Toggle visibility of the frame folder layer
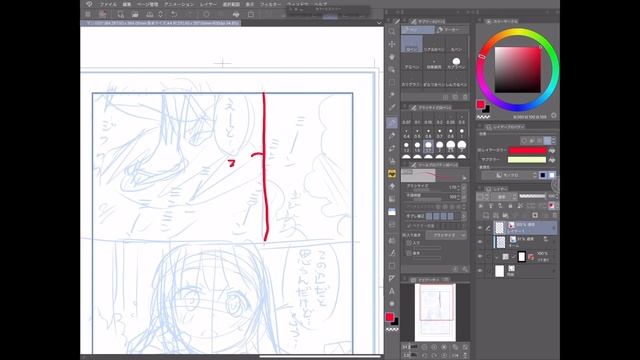Screen dimensions: 640x360 click(x=480, y=257)
